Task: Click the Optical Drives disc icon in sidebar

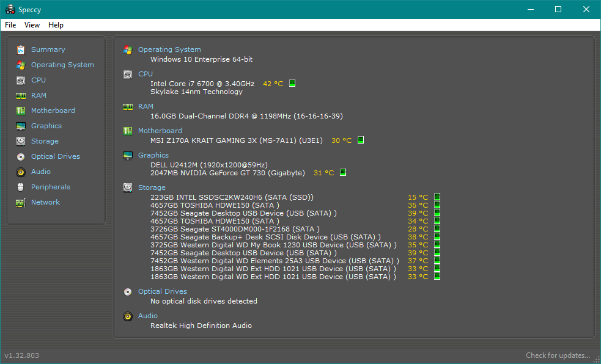Action: click(21, 156)
